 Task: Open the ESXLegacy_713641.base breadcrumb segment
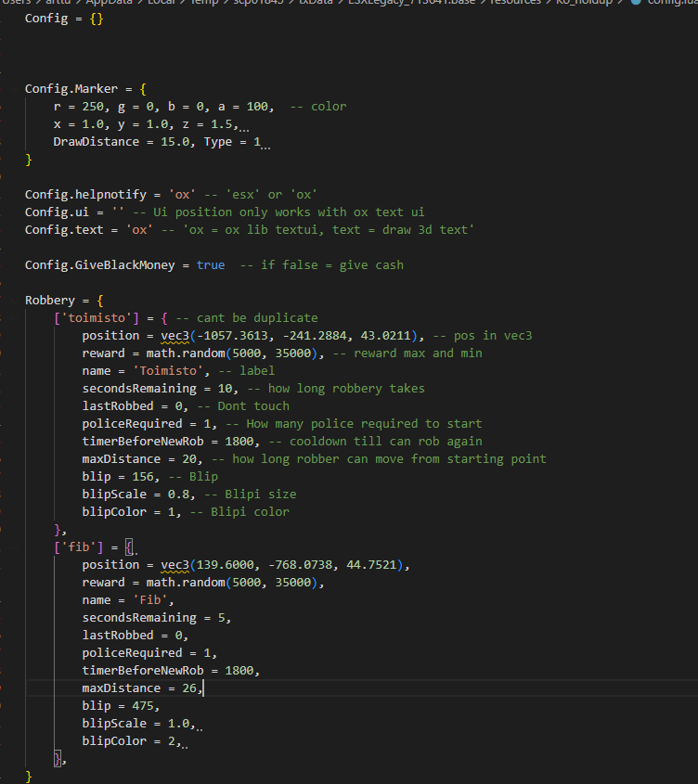point(411,3)
